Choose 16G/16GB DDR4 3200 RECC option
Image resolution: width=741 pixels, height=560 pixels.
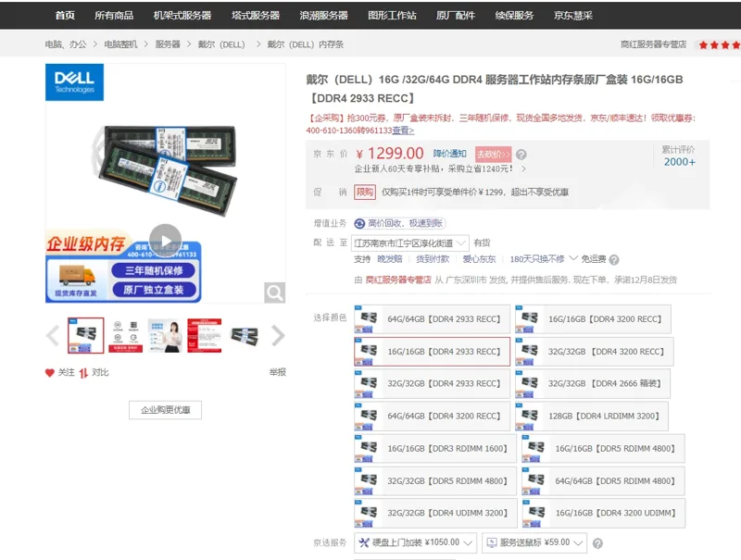(593, 319)
